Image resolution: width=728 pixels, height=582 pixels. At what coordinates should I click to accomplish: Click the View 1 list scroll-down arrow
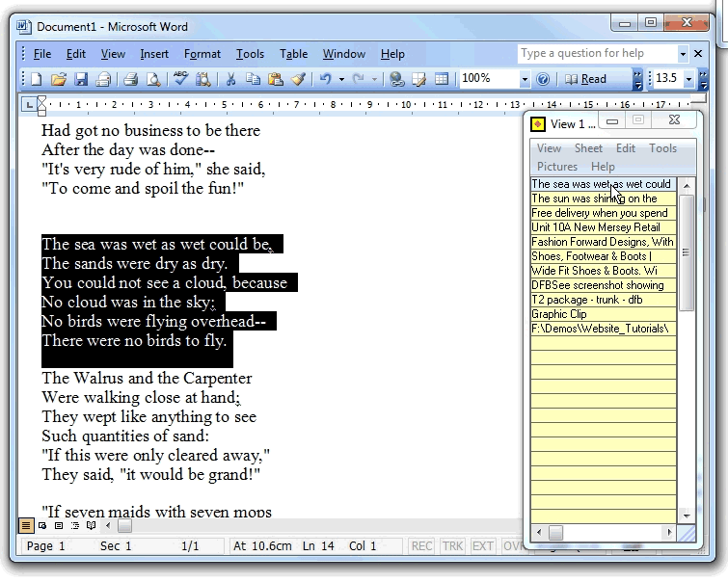pos(687,516)
